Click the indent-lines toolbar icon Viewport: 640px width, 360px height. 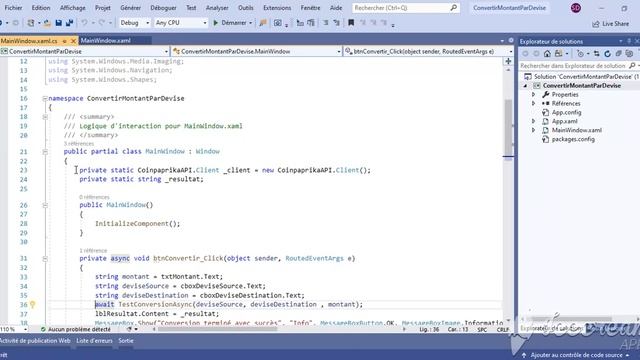click(300, 23)
